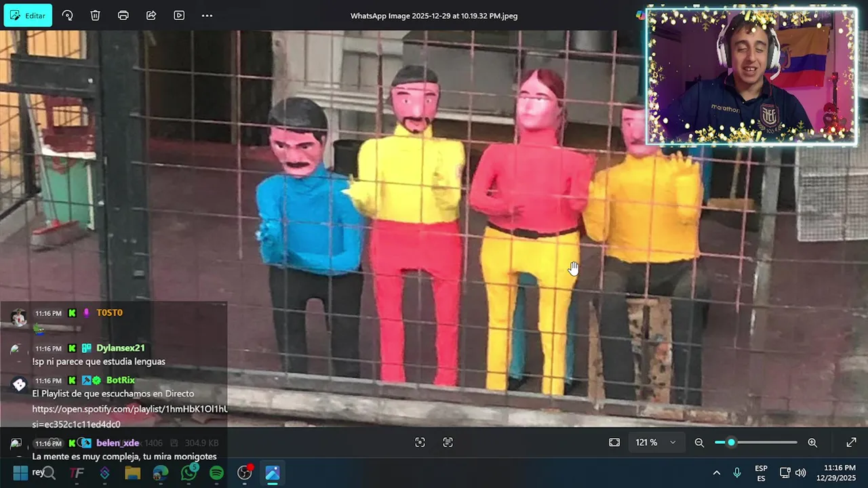Click the zoom in magnifier icon
Image resolution: width=868 pixels, height=488 pixels.
pos(812,443)
